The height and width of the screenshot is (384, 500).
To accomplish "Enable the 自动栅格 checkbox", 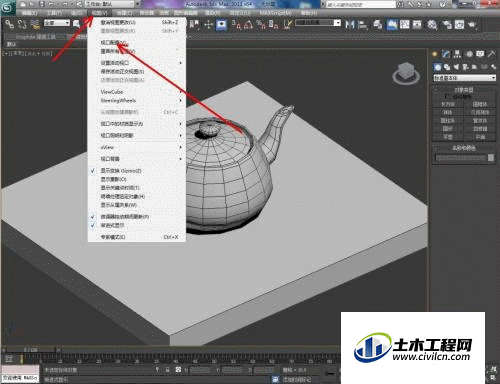I will click(x=446, y=96).
